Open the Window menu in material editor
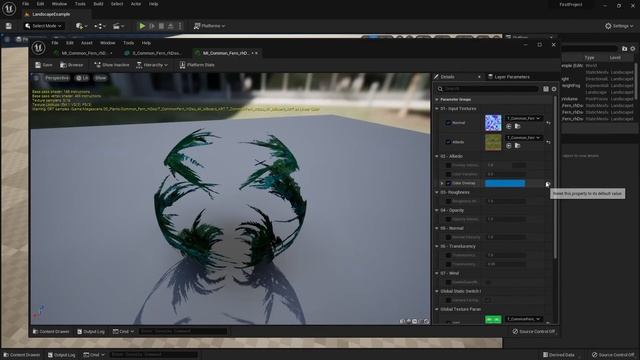This screenshot has height=360, width=640. click(107, 43)
